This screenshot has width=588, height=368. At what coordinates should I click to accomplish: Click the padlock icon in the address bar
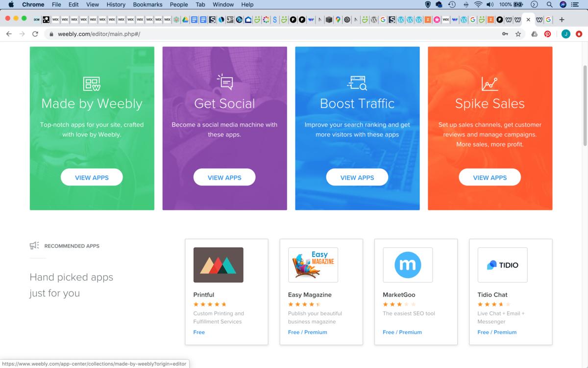click(51, 34)
